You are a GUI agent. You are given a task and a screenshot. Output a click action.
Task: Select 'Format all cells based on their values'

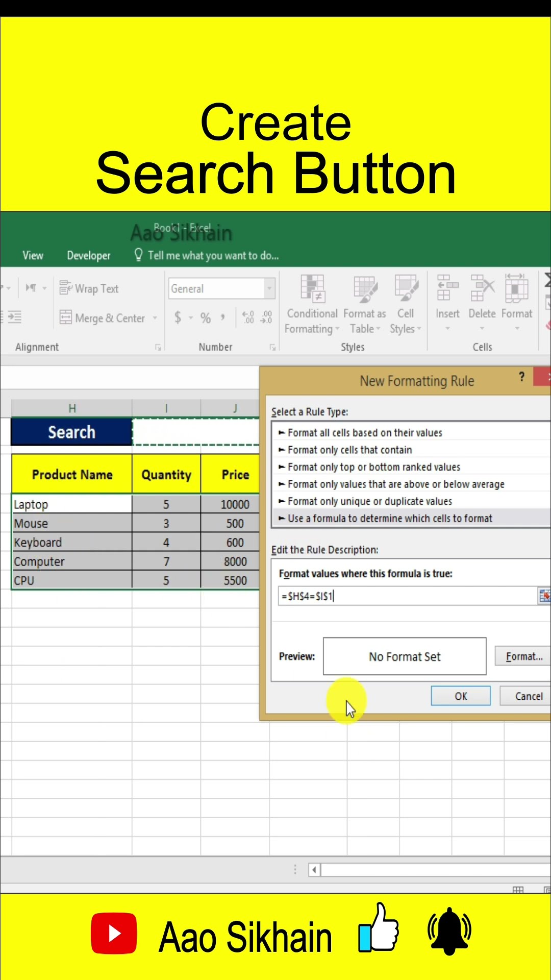coord(411,433)
